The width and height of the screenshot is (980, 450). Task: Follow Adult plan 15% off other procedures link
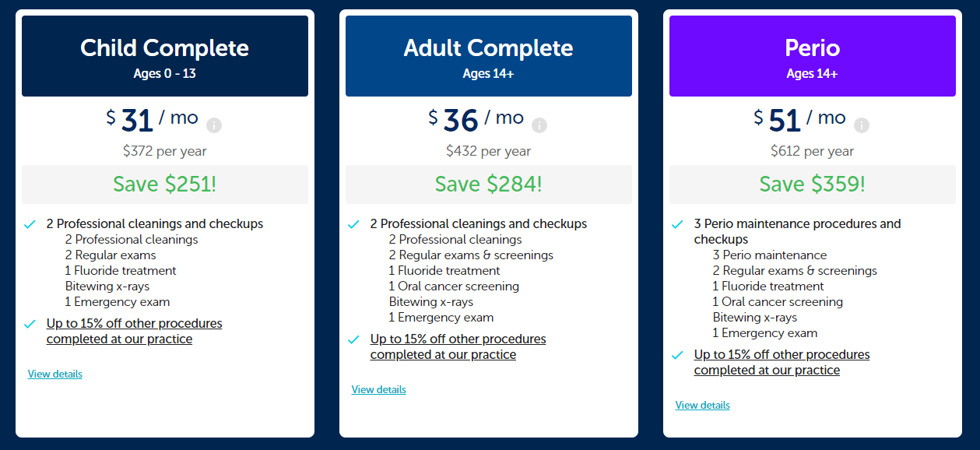pos(458,346)
